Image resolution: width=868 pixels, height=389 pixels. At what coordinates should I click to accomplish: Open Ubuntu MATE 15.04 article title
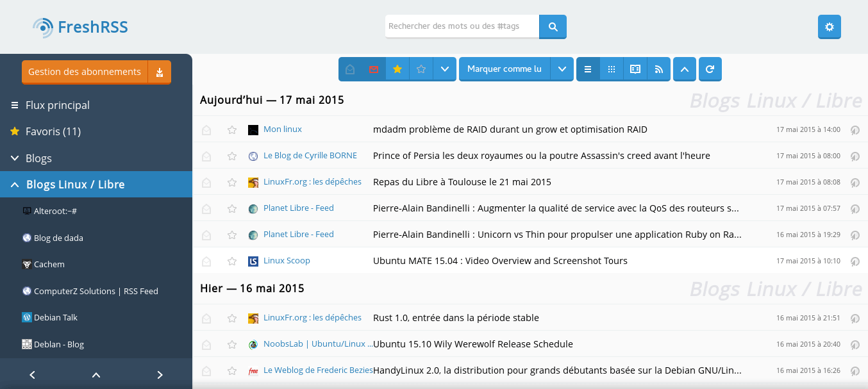[x=500, y=261]
